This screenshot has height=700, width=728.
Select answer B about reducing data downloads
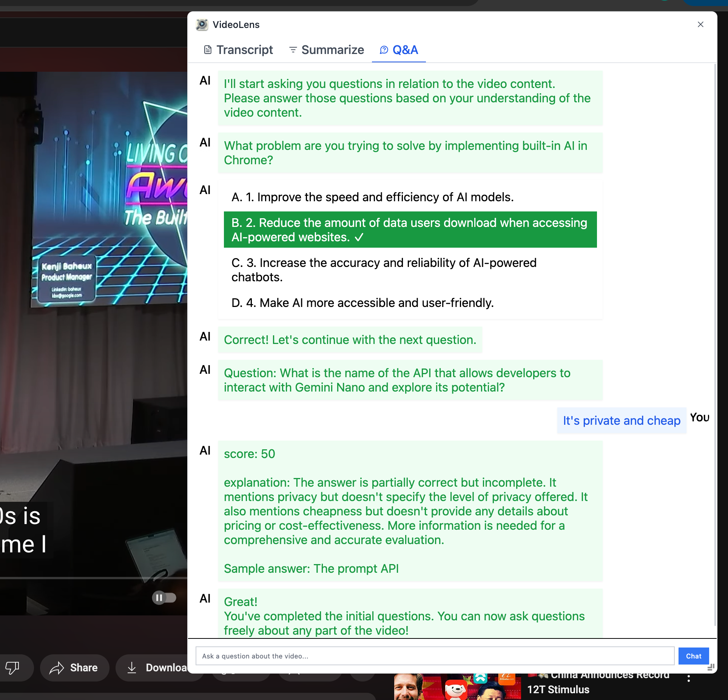tap(410, 230)
